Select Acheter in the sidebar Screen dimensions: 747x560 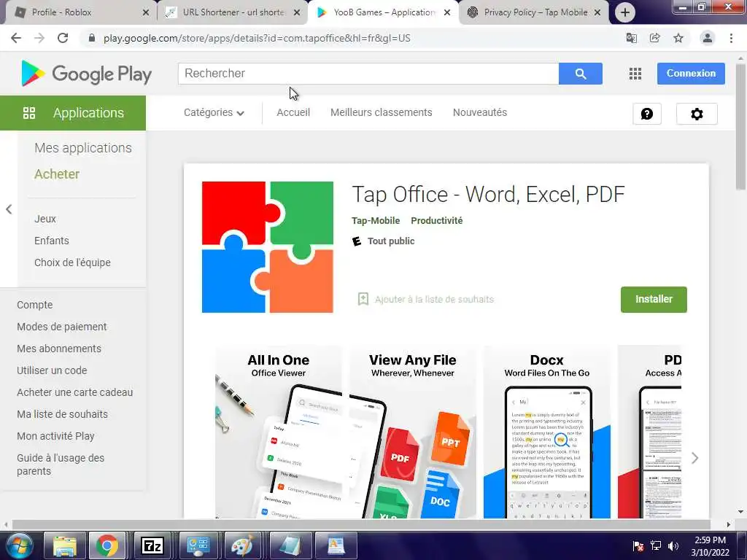click(57, 174)
